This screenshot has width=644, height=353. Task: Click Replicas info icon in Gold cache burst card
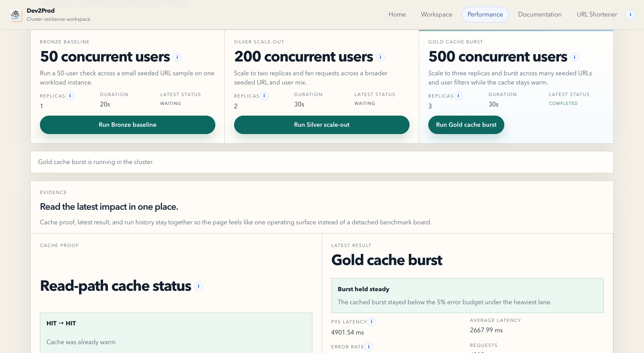click(458, 96)
